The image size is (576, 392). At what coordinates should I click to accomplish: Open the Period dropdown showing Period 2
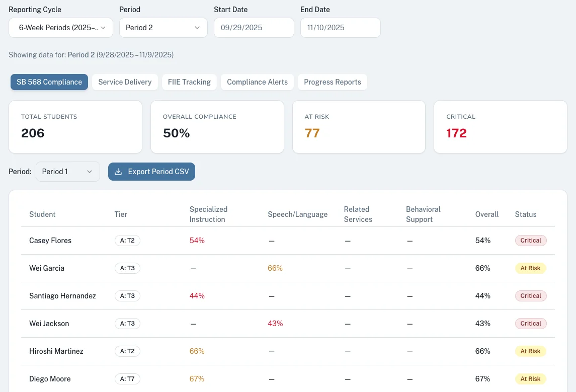click(x=163, y=28)
